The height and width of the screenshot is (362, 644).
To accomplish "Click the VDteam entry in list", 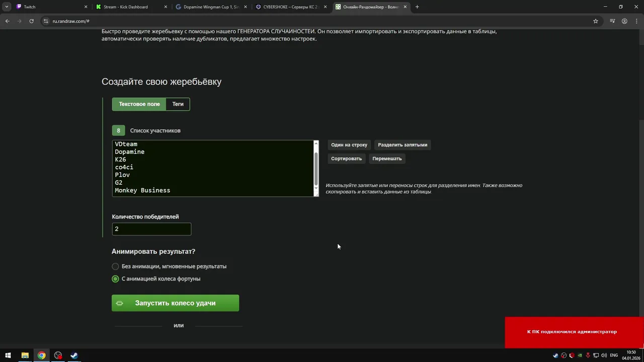I will [x=126, y=144].
